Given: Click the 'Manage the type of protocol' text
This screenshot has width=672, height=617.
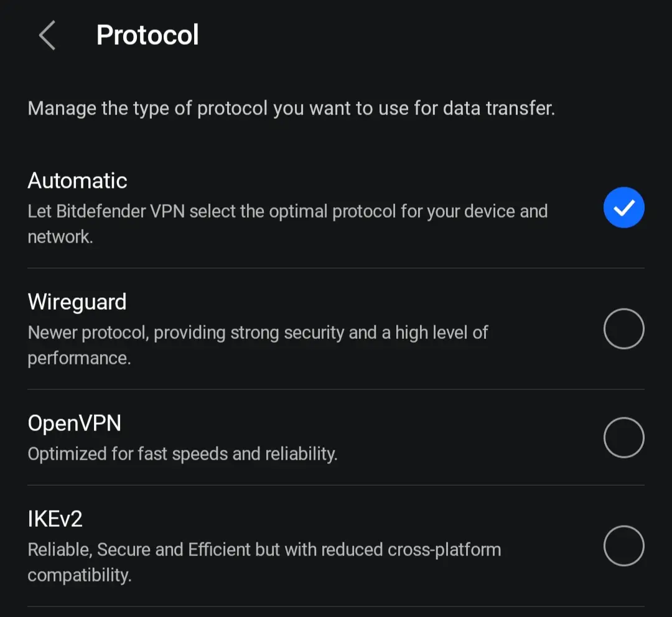Looking at the screenshot, I should point(291,108).
